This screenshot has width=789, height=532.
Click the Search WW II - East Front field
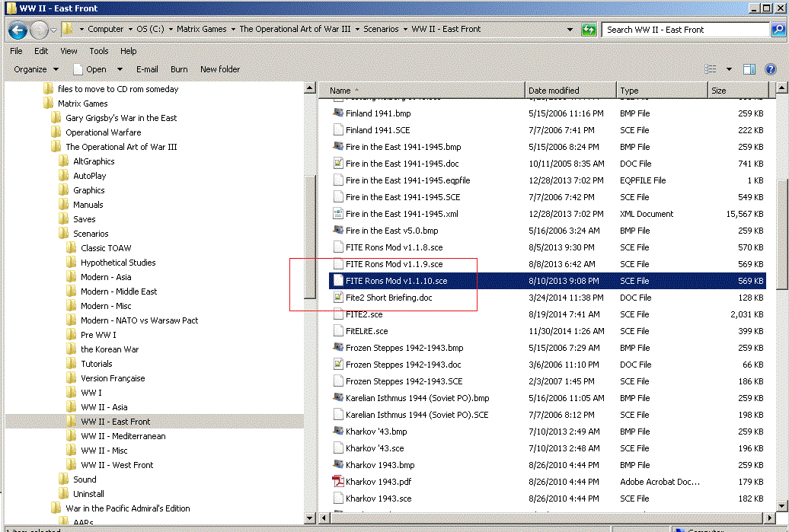click(x=686, y=30)
